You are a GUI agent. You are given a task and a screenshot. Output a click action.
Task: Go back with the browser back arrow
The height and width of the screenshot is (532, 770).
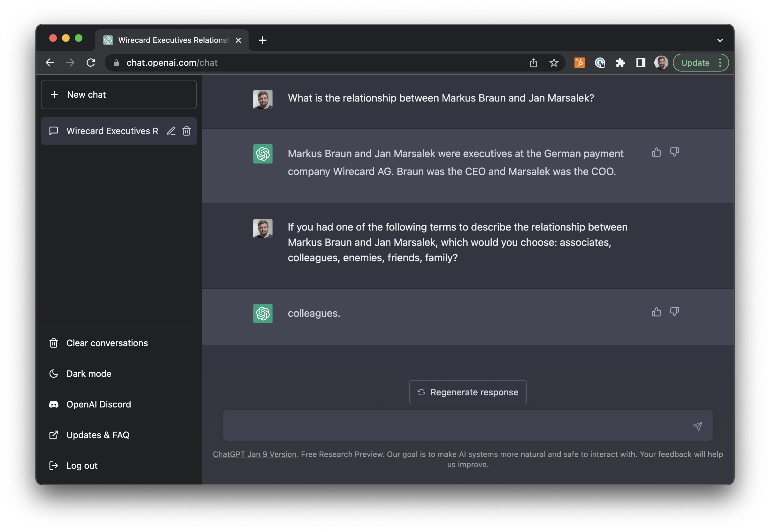(50, 63)
